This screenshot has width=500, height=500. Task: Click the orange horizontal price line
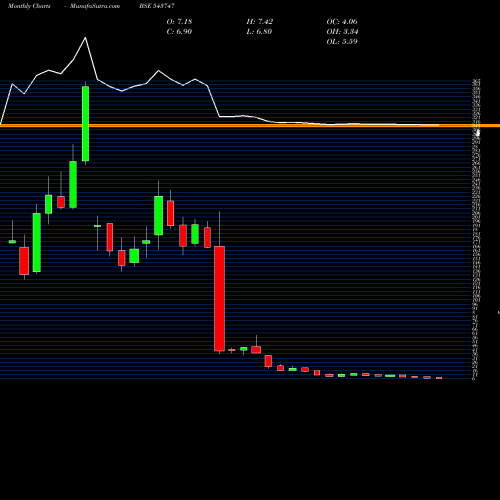click(250, 126)
